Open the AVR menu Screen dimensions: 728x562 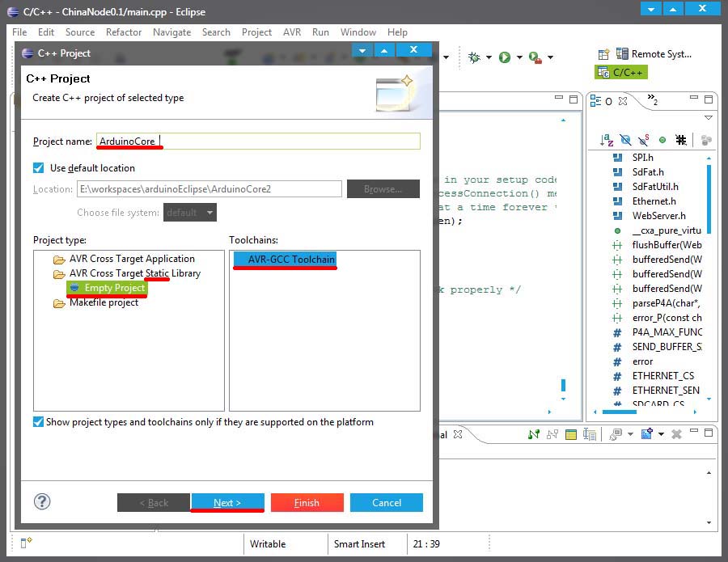tap(292, 32)
